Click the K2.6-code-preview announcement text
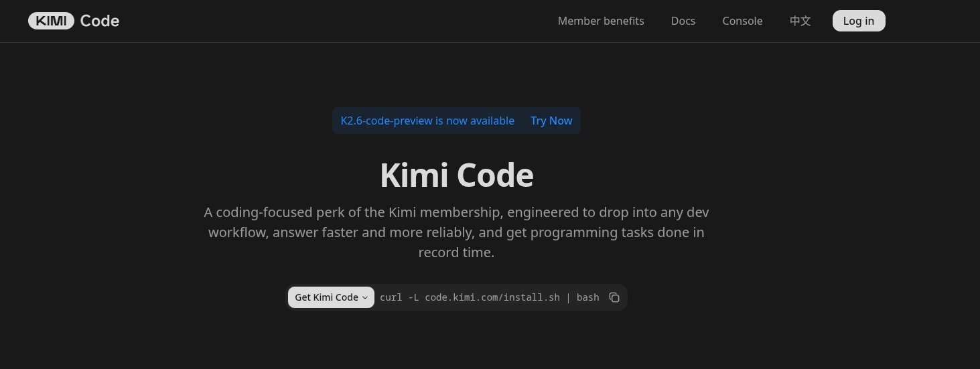 [427, 121]
